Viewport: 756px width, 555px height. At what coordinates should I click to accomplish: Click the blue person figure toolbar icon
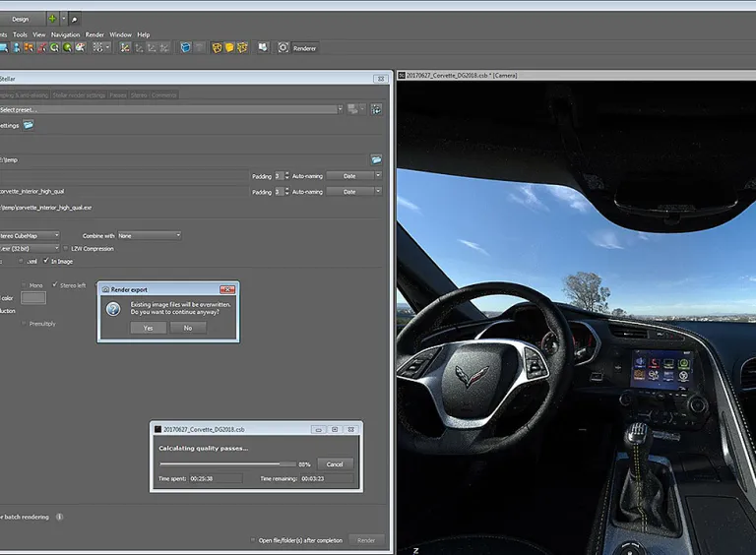click(17, 47)
